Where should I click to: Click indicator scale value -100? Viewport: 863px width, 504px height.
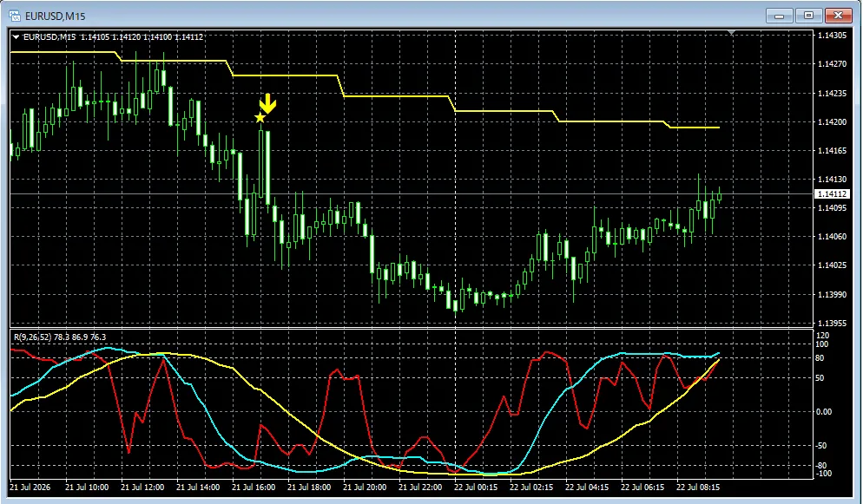point(823,474)
